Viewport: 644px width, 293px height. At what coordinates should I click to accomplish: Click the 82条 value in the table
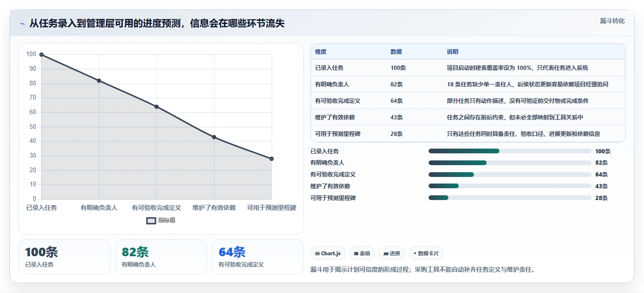click(397, 84)
